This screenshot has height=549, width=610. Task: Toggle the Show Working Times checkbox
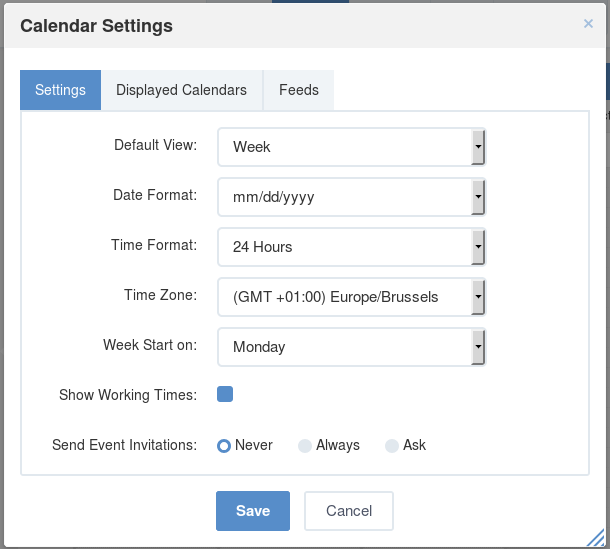[225, 394]
